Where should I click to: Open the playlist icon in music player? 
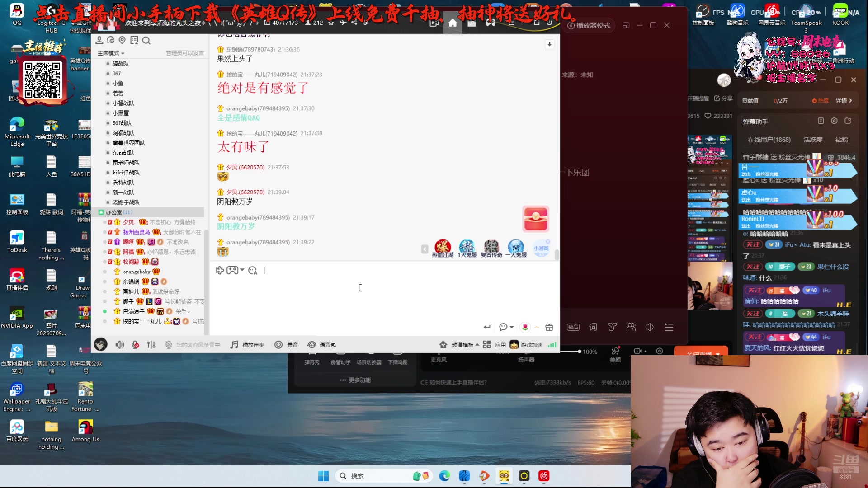pos(669,327)
